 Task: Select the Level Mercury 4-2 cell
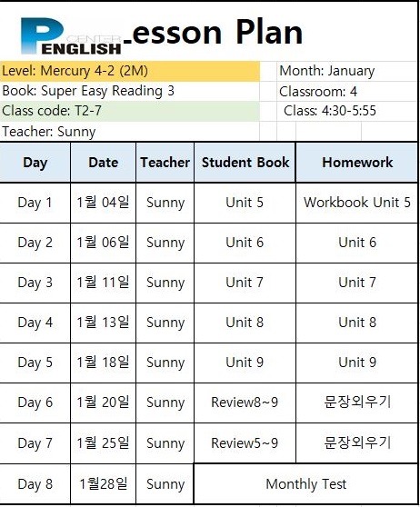pyautogui.click(x=129, y=71)
